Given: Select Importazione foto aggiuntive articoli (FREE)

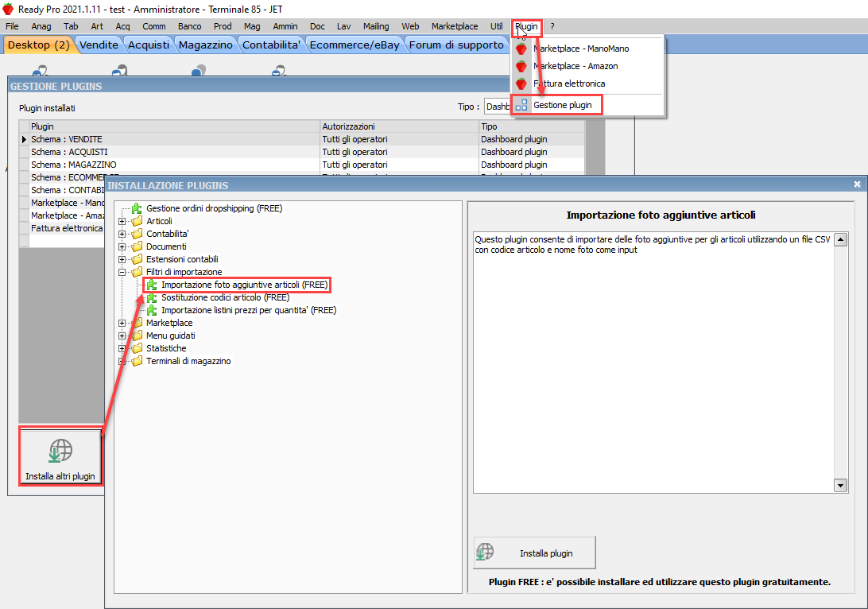Looking at the screenshot, I should pos(245,285).
